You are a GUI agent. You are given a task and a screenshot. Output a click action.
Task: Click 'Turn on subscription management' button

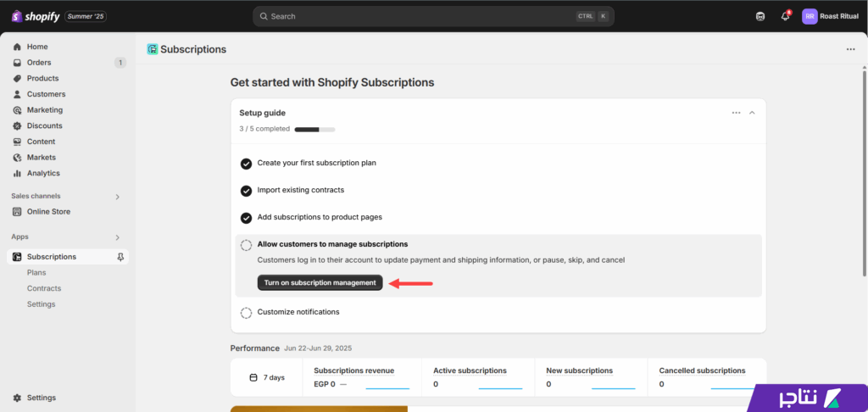click(x=320, y=282)
